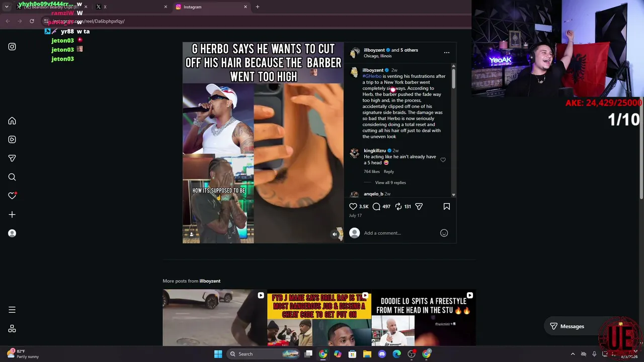This screenshot has height=362, width=644.
Task: Repost the reel with the repost icon
Action: click(398, 207)
